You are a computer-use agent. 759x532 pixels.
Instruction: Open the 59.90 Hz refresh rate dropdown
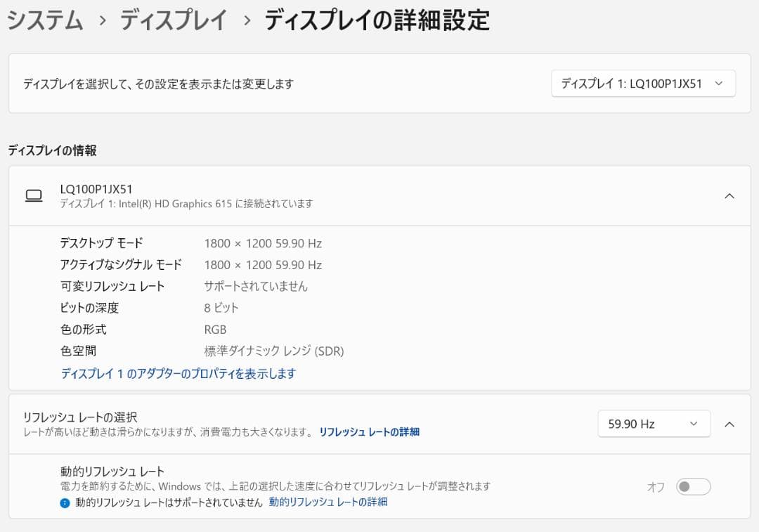[654, 424]
